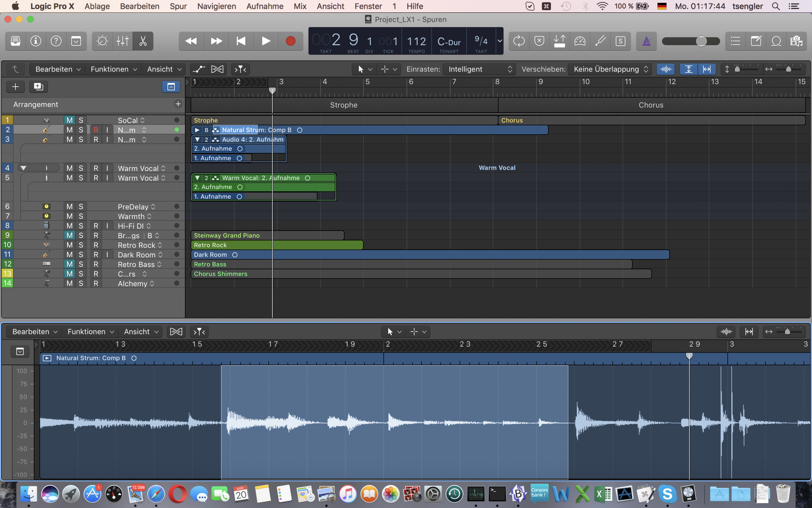Open the Notepad icon in toolbar

click(x=756, y=41)
